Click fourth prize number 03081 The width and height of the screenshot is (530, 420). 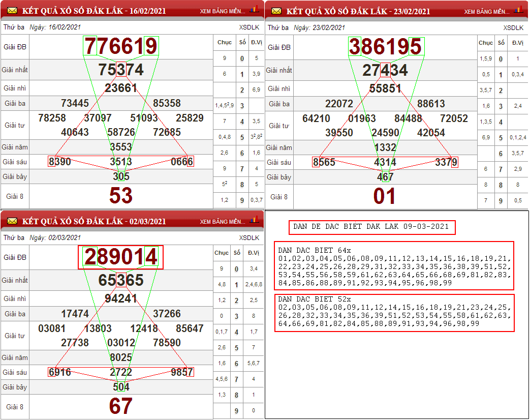52,328
